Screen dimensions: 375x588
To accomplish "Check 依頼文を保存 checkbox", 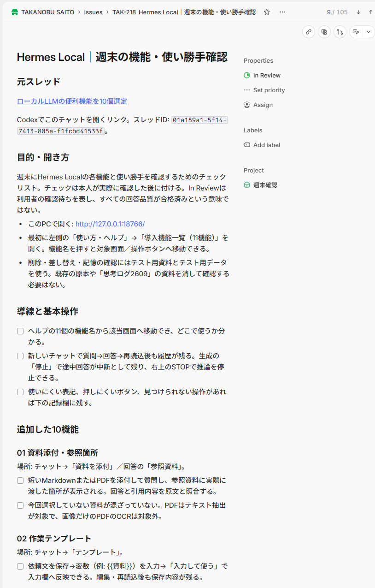I will pyautogui.click(x=20, y=566).
